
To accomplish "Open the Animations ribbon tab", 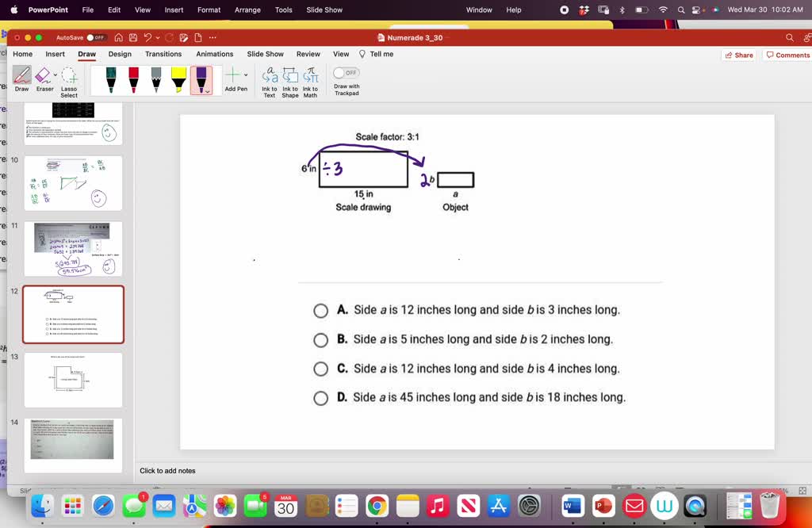I will tap(214, 54).
